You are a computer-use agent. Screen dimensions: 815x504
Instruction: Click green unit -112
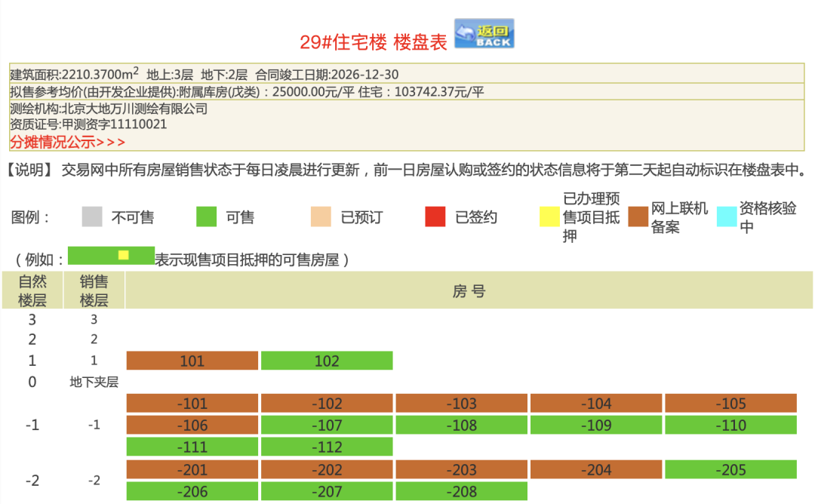[x=327, y=447]
